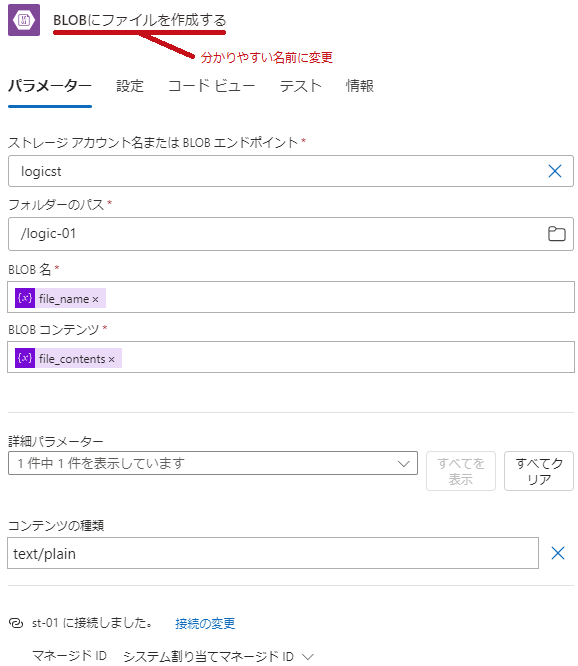
Task: Click the /logic-01 folder path field
Action: tap(291, 234)
